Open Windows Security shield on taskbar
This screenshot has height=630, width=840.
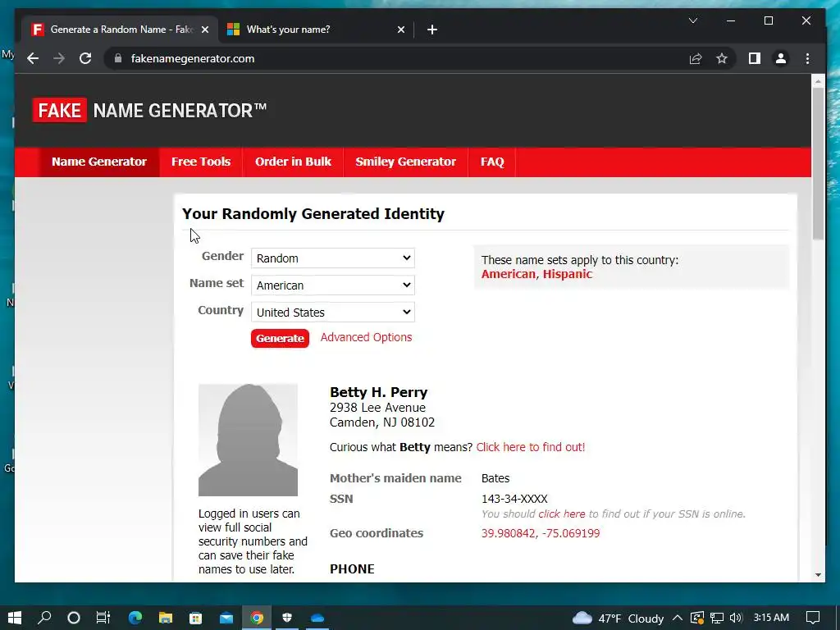[287, 618]
